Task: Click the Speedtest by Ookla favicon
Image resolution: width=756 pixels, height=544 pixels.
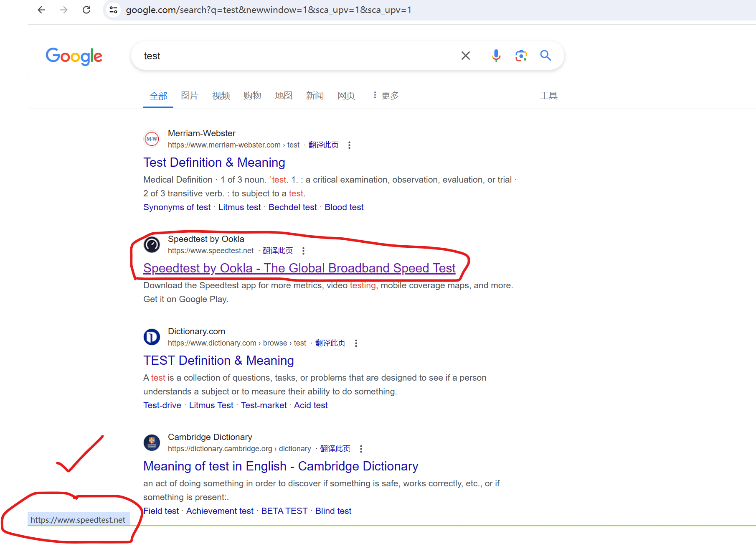Action: tap(152, 244)
